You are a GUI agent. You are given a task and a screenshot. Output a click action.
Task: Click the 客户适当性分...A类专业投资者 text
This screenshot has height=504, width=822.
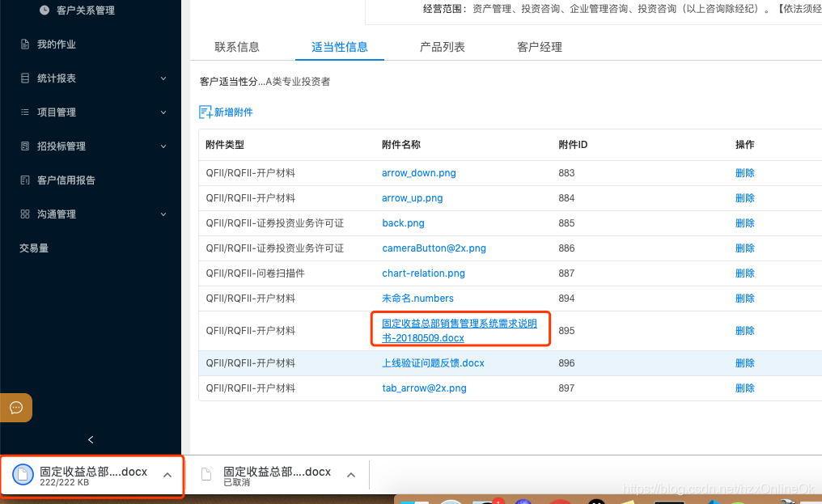tap(265, 81)
